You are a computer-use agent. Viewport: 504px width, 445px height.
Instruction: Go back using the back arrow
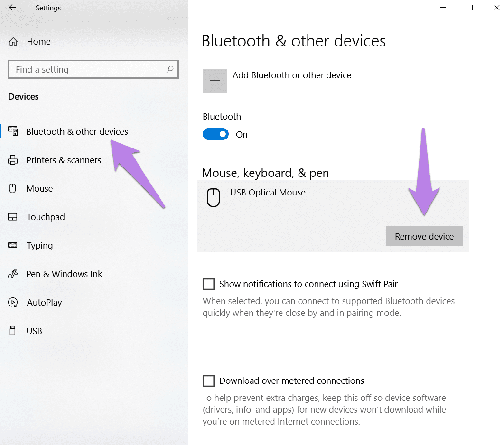(12, 8)
